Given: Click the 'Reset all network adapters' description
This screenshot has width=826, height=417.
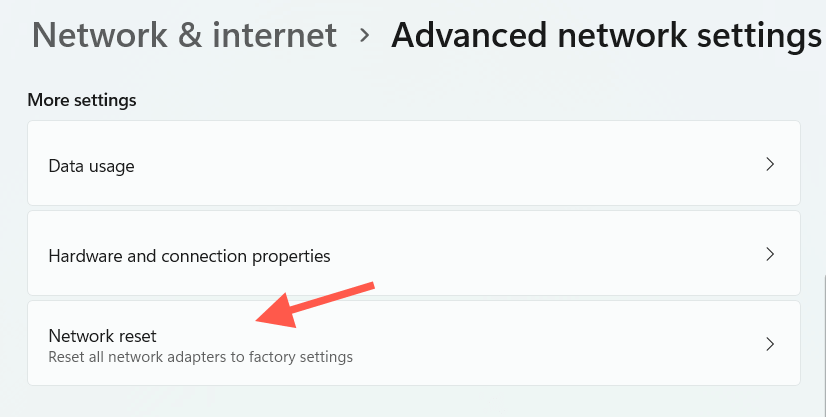Looking at the screenshot, I should pos(200,356).
